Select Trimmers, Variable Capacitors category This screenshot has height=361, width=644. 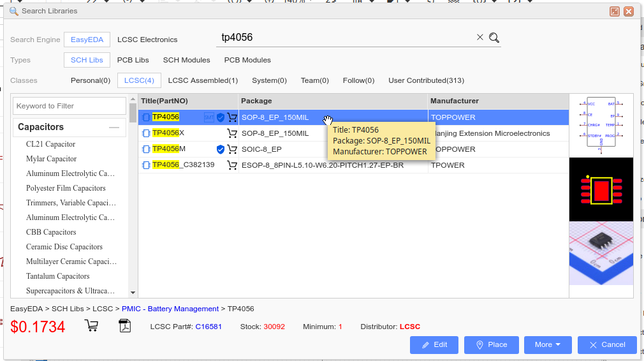tap(71, 203)
